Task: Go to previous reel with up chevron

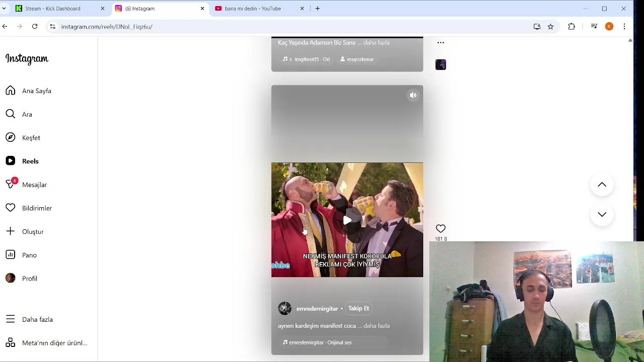Action: point(602,185)
